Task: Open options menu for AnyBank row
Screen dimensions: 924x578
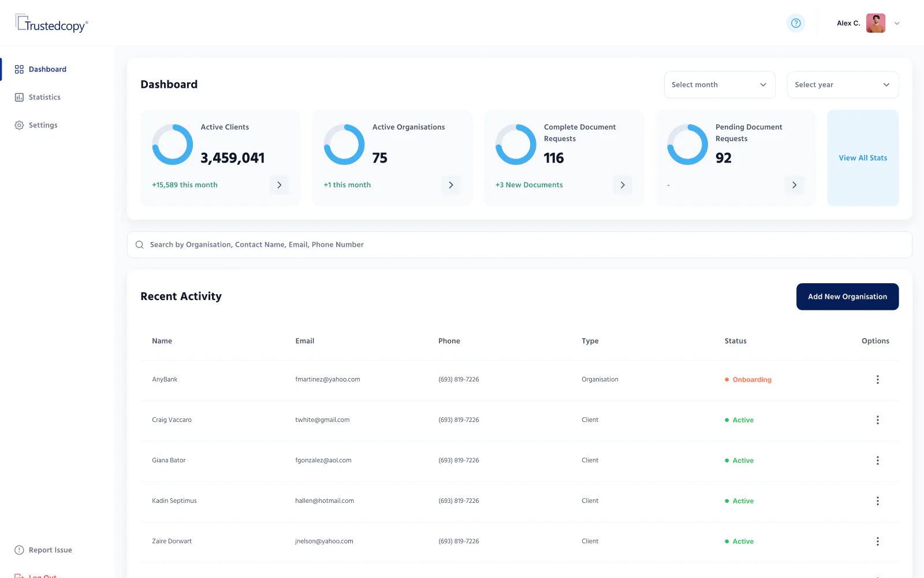Action: [877, 380]
